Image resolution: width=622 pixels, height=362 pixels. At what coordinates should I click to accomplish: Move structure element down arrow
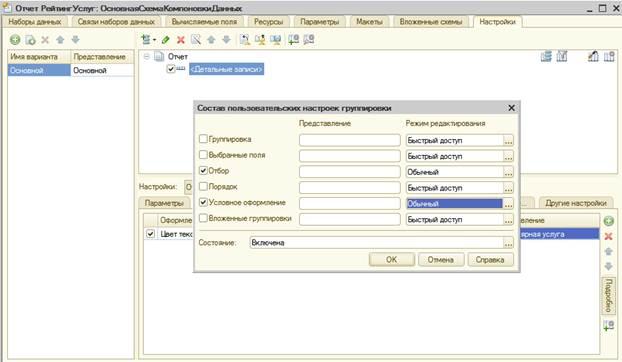[x=226, y=39]
